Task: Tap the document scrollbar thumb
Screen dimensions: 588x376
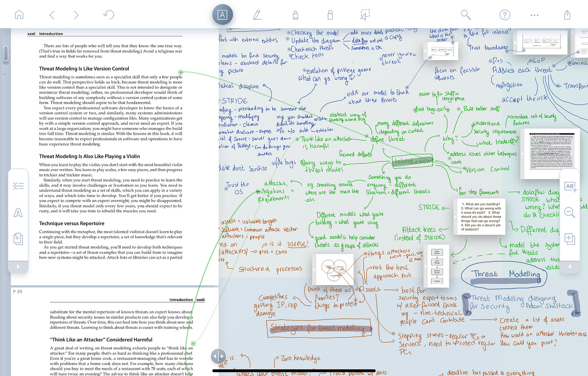Action: point(6,54)
